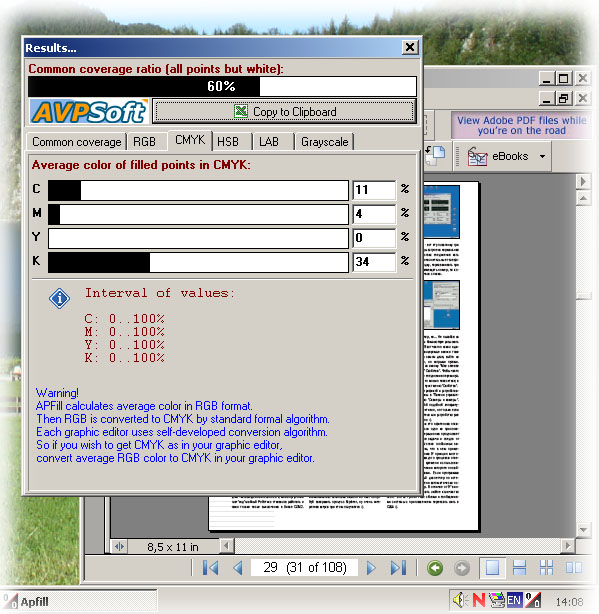Click the Y value field showing 0
This screenshot has height=614, width=599.
point(374,238)
